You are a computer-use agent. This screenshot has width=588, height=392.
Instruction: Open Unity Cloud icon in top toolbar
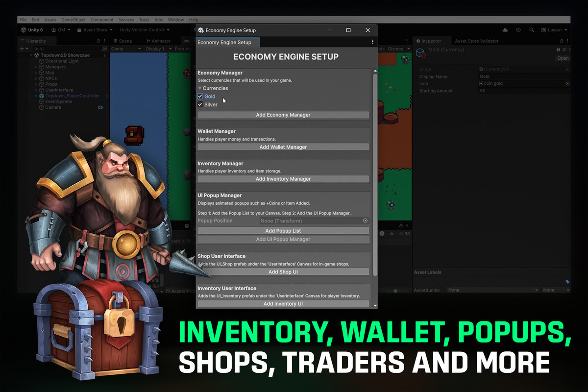click(x=505, y=30)
